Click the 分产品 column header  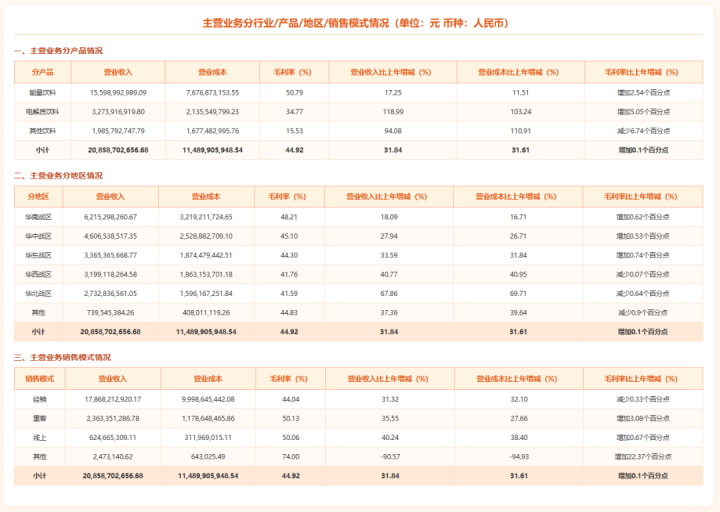click(42, 72)
